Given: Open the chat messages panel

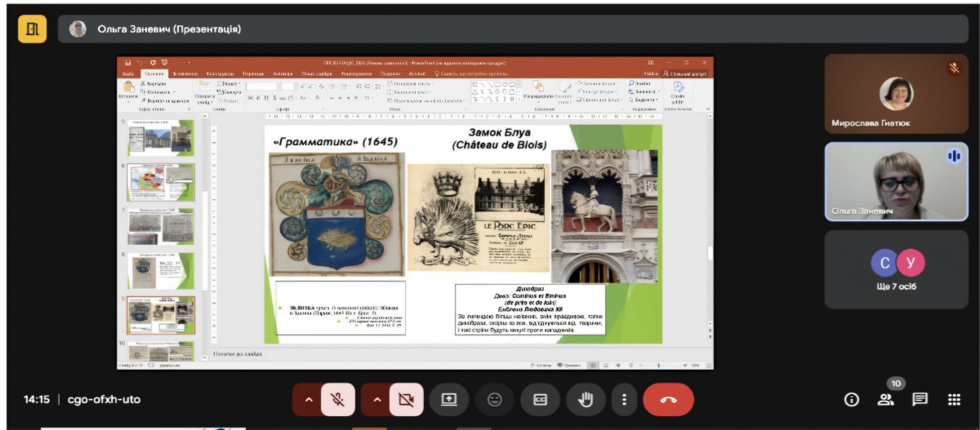Looking at the screenshot, I should click(920, 400).
